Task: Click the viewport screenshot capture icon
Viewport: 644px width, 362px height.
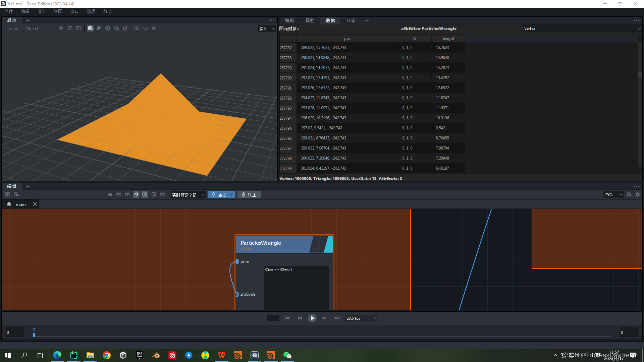Action: pos(137,28)
